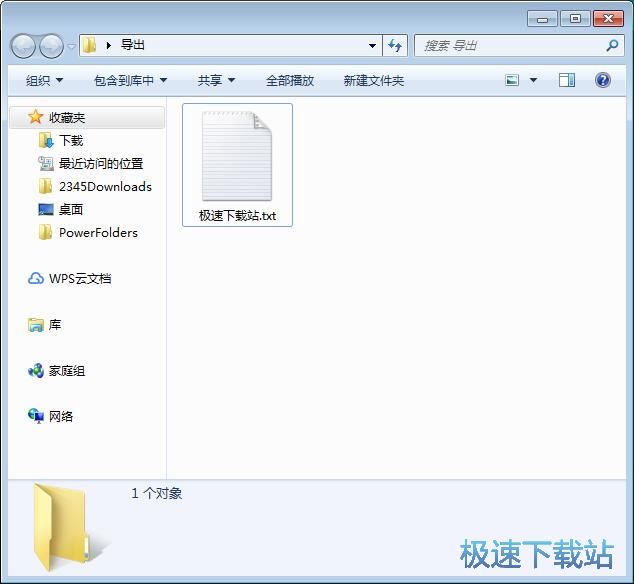The image size is (634, 584).
Task: Click the libraries icon beside 库
Action: pos(36,324)
